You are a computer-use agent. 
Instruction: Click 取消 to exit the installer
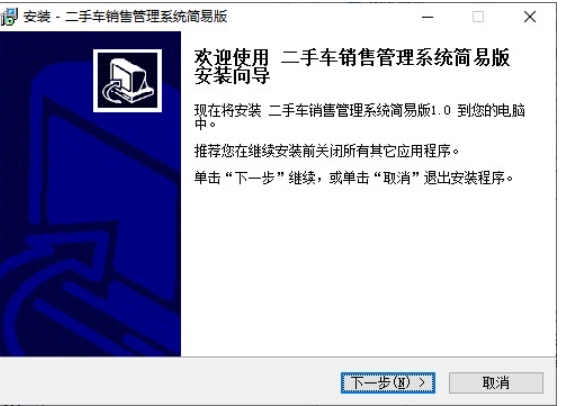pyautogui.click(x=496, y=383)
